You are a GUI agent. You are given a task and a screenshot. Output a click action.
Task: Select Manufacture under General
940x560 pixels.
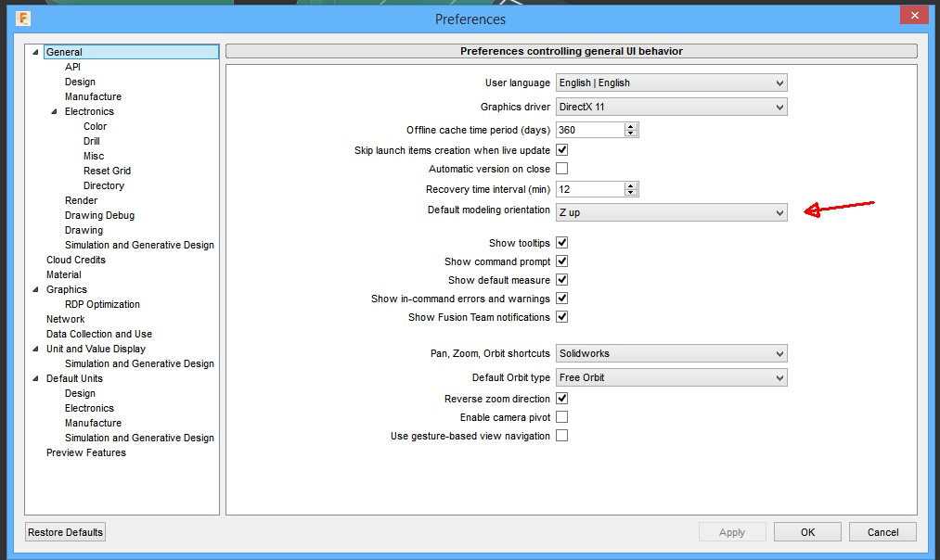(x=93, y=96)
